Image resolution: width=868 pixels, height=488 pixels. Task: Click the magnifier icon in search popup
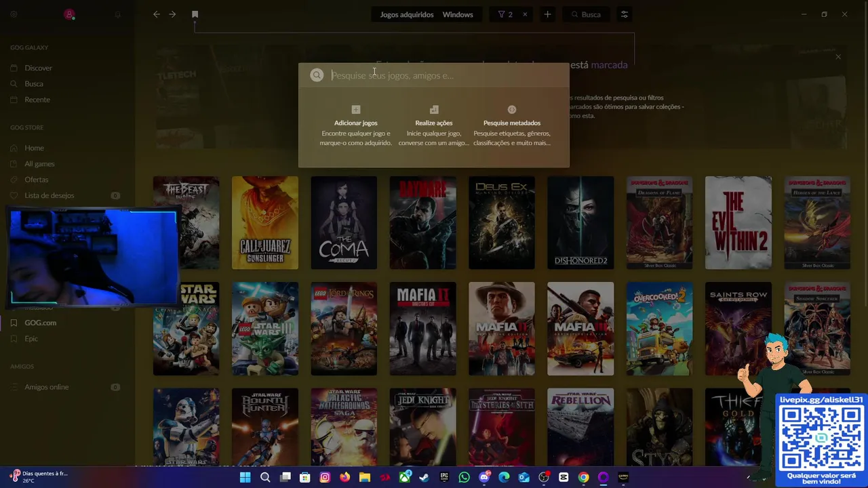point(317,75)
